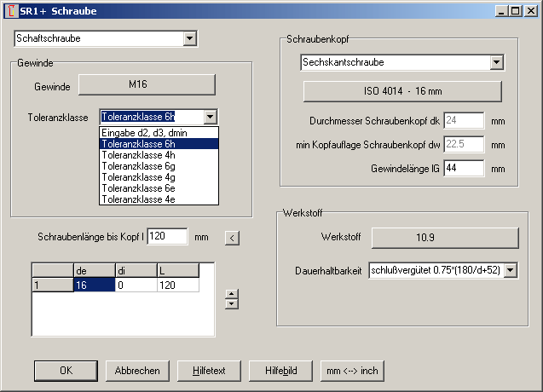Click the left arrow button beside Schraubenlänge
This screenshot has height=392, width=543.
[231, 237]
